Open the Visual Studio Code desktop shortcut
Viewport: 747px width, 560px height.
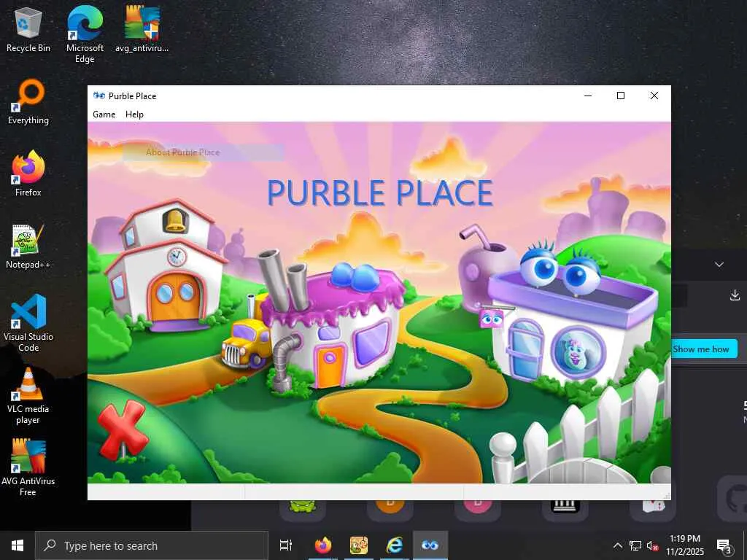(x=28, y=323)
